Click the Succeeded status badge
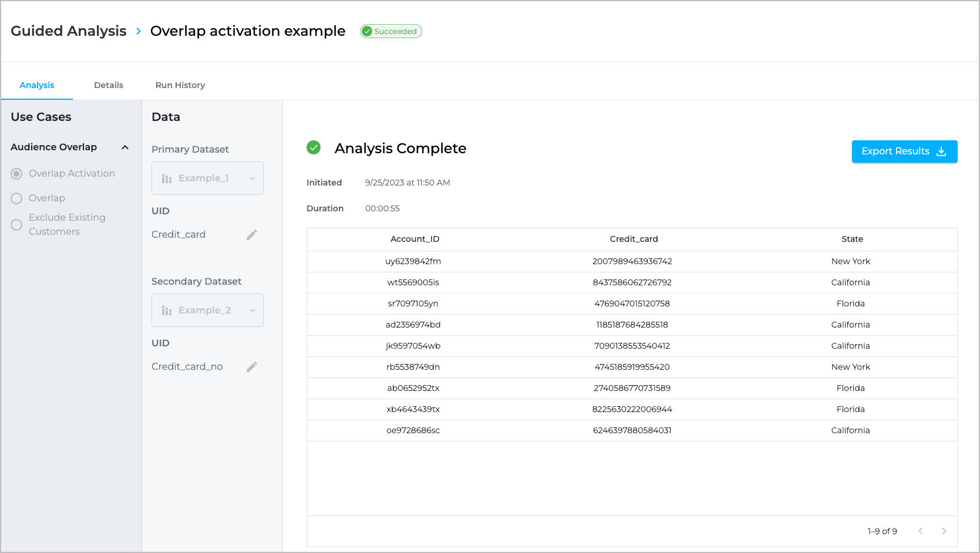The width and height of the screenshot is (980, 553). (391, 32)
